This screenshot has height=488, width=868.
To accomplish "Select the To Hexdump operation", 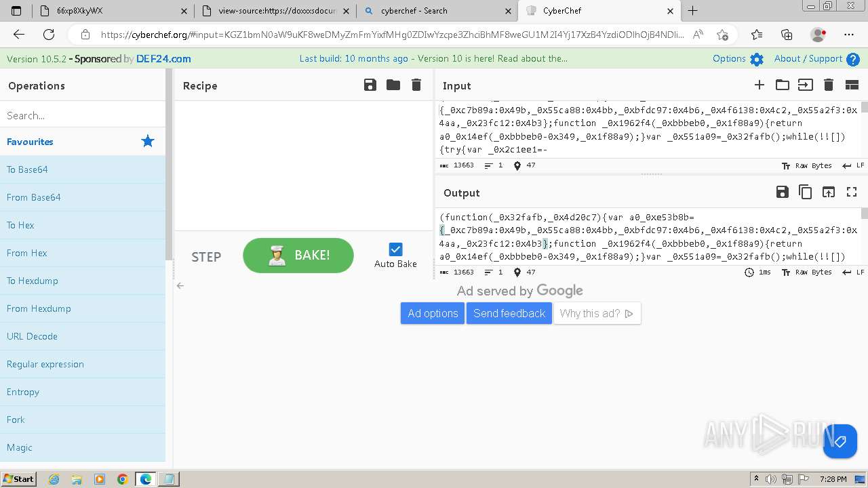I will (x=83, y=281).
